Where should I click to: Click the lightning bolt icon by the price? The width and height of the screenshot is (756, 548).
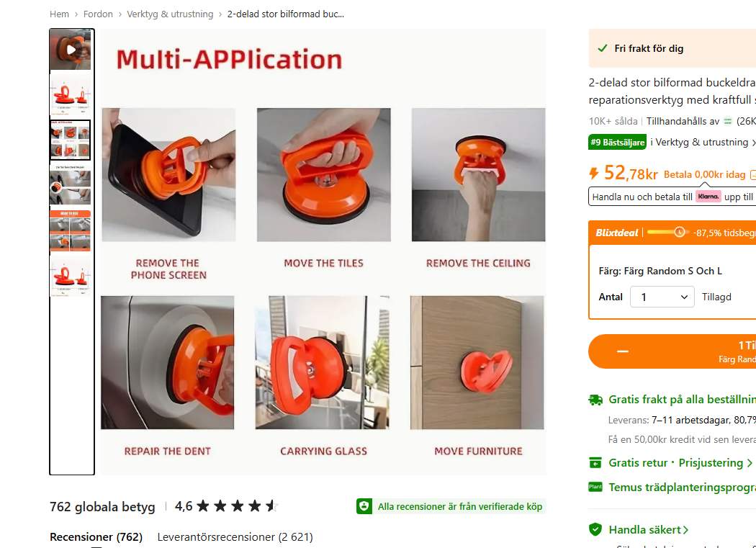[594, 173]
